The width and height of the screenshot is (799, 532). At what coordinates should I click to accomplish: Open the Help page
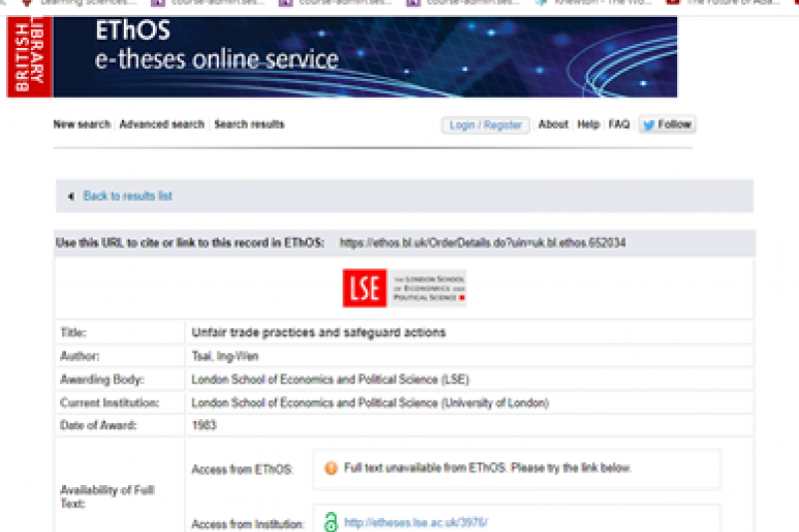point(588,124)
